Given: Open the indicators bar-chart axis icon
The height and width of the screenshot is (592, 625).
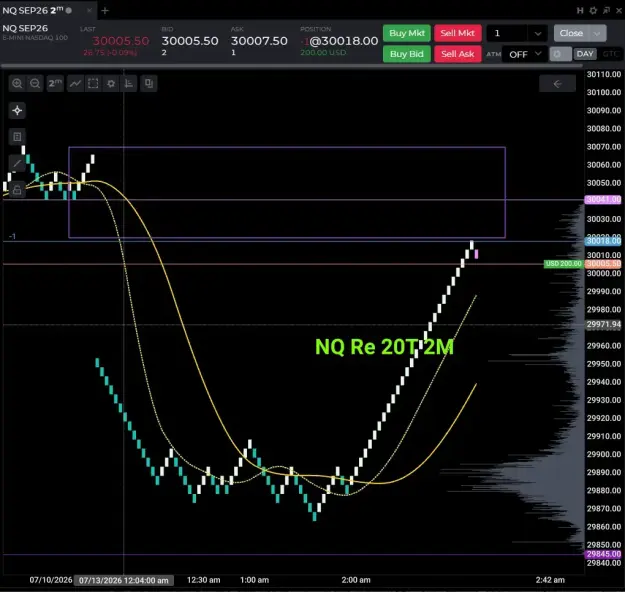Looking at the screenshot, I should [x=129, y=84].
